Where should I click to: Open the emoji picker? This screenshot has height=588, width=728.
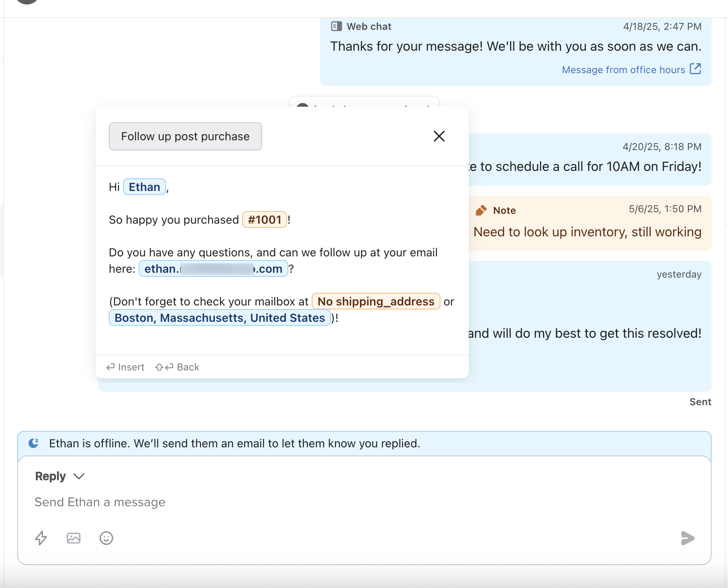coord(106,538)
